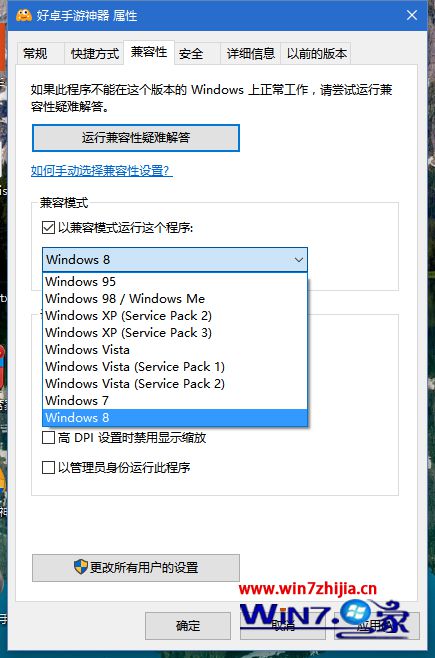
Task: Click the shield icon on change-all-users button
Action: click(x=81, y=567)
